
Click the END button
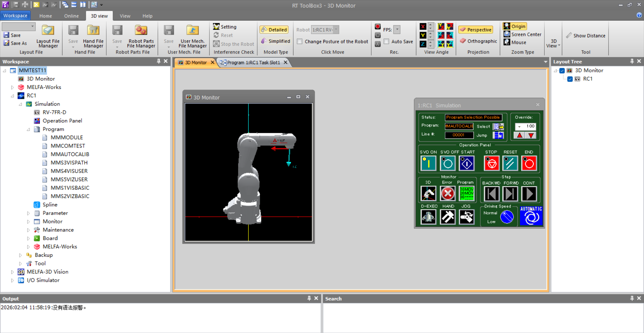(x=529, y=163)
